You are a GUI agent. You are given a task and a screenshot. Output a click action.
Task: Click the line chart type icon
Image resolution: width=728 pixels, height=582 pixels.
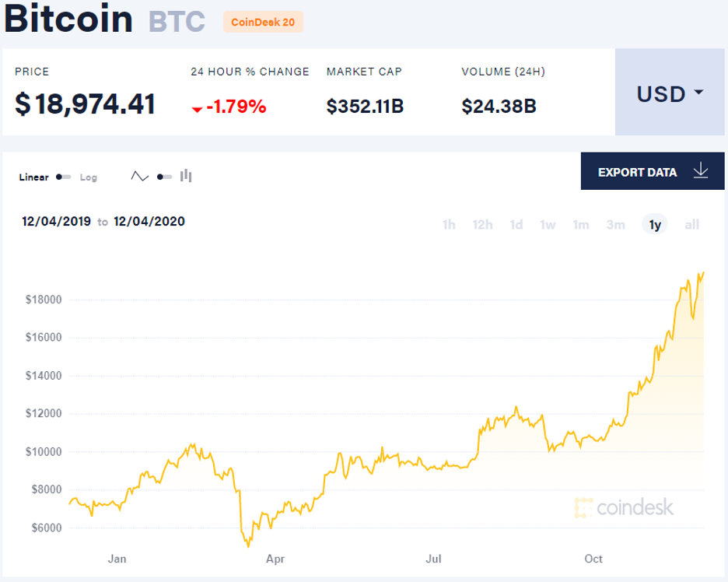139,177
